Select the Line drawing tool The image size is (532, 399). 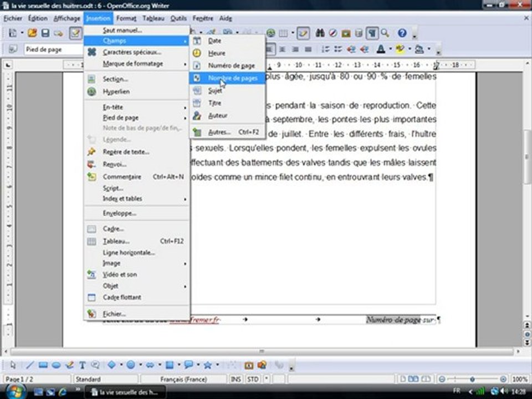[x=30, y=365]
